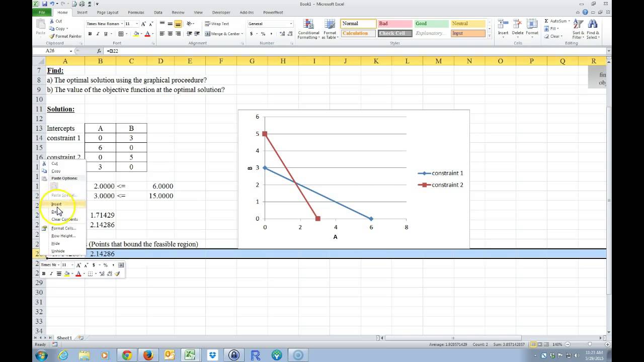This screenshot has width=644, height=362.
Task: Apply Percent Style number format
Action: coord(263,34)
